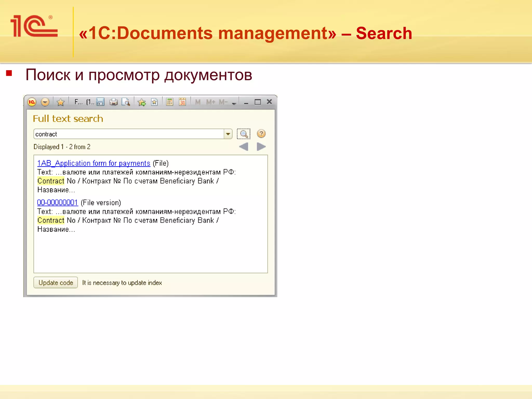
Task: Click the Save floppy disk icon
Action: point(100,102)
